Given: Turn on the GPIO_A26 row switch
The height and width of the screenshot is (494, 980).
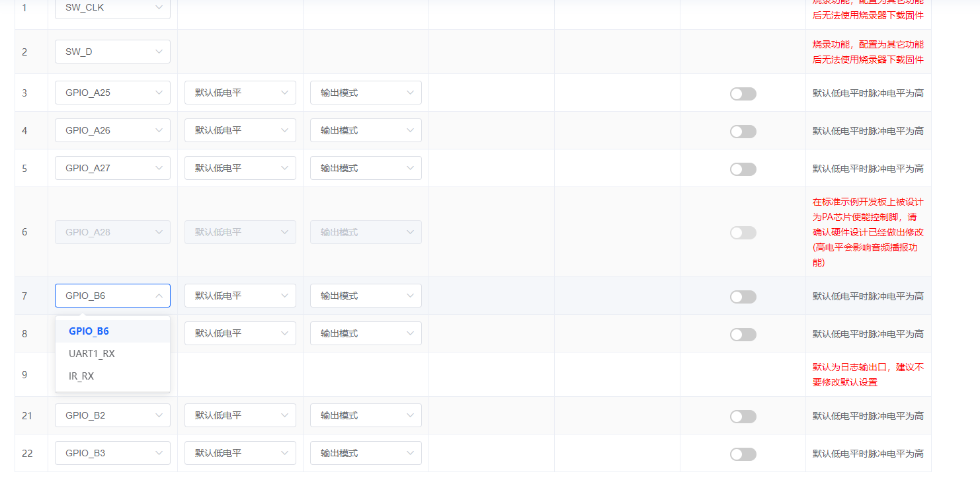Looking at the screenshot, I should (x=743, y=131).
